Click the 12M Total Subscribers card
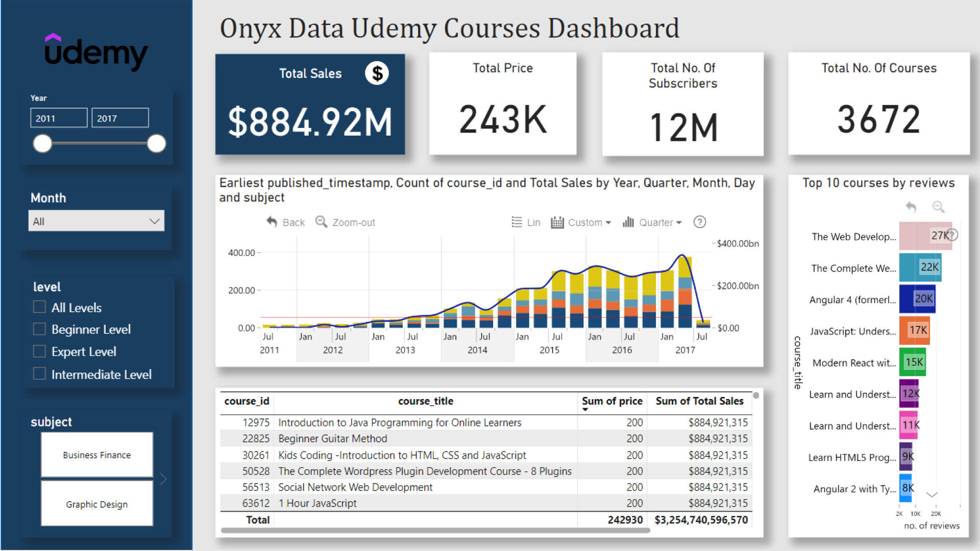 click(683, 104)
